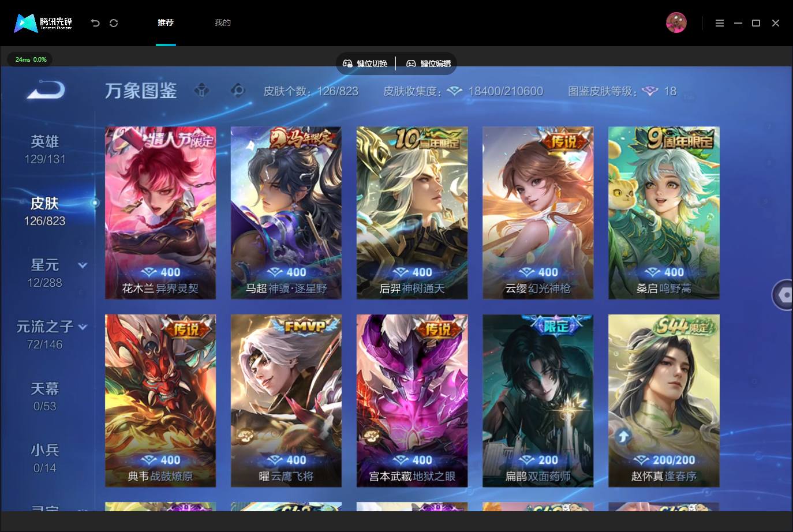Open the 花木兰 异界灵契 skin card
This screenshot has width=793, height=532.
point(160,213)
